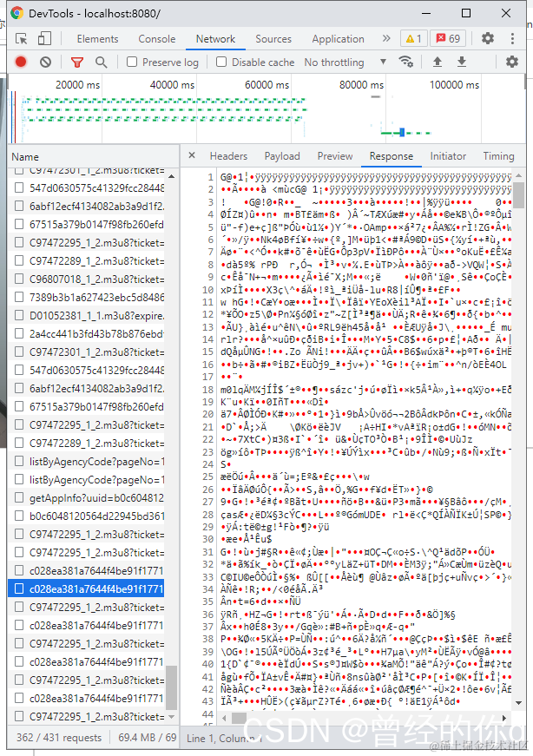Select the b0c6048120564d22945bd361 request
The width and height of the screenshot is (533, 756).
point(86,516)
